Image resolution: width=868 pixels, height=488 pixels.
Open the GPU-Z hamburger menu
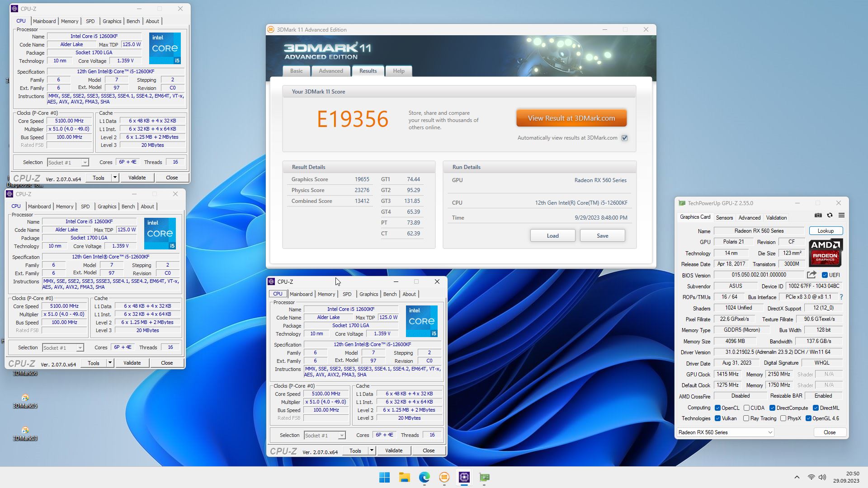(841, 216)
